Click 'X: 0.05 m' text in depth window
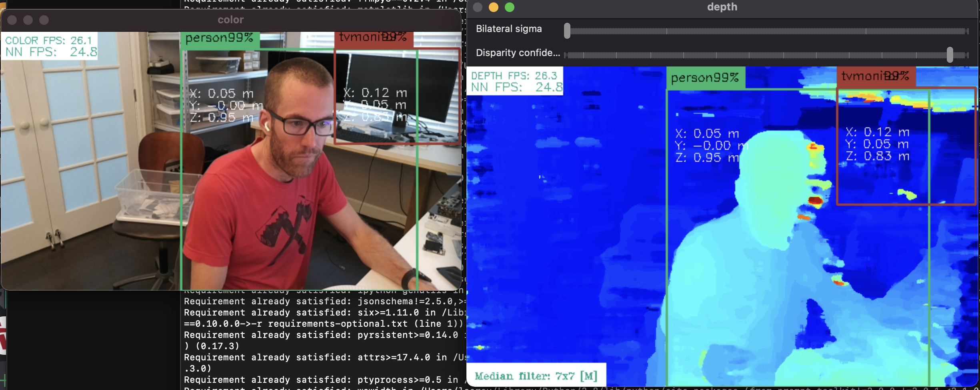This screenshot has width=980, height=390. coord(707,134)
